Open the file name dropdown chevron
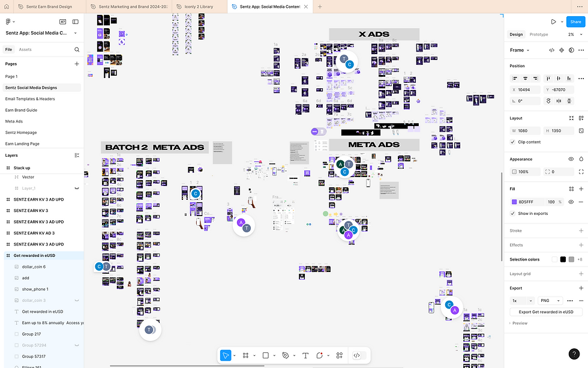The width and height of the screenshot is (588, 368). [x=76, y=33]
